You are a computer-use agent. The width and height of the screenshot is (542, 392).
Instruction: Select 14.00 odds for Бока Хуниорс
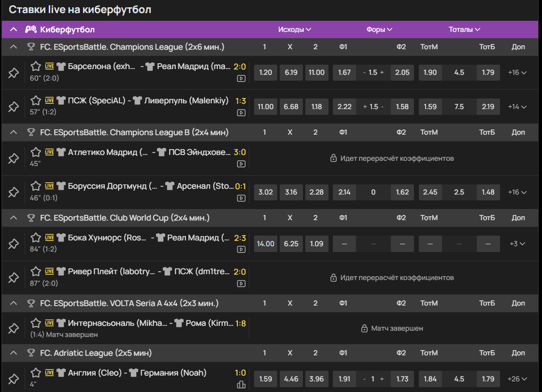point(266,244)
